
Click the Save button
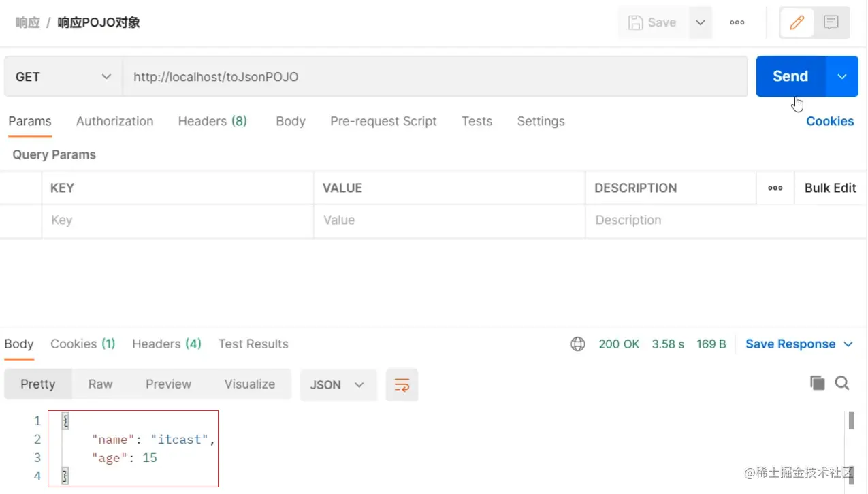click(654, 22)
